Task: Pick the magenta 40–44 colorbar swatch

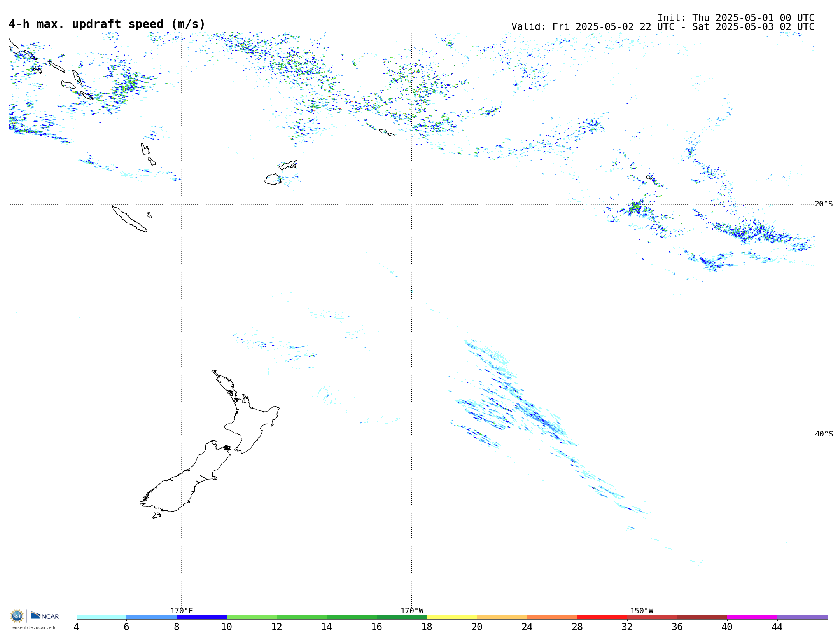Action: click(x=752, y=617)
